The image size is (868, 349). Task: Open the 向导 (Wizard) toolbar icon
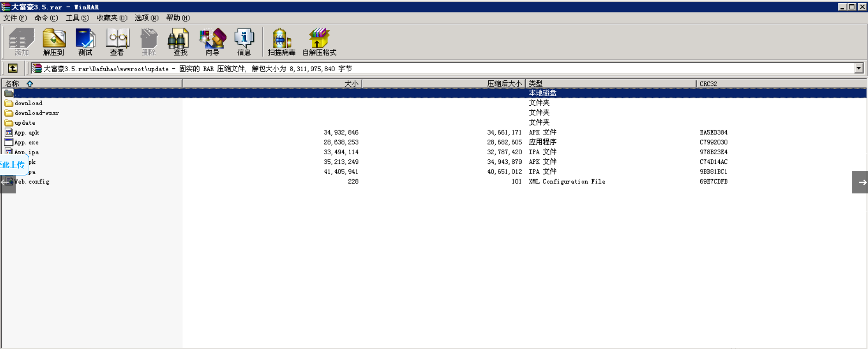coord(212,42)
